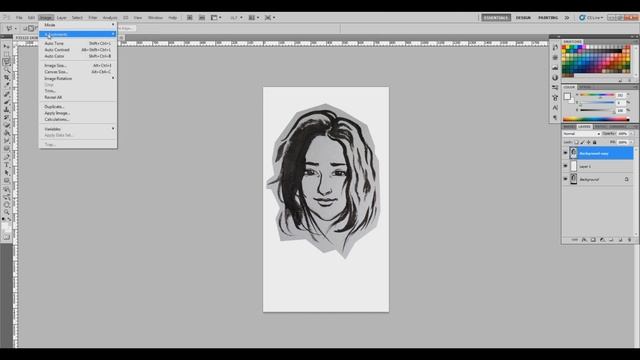
Task: Choose Auto Contrast from Image menu
Action: pos(78,50)
